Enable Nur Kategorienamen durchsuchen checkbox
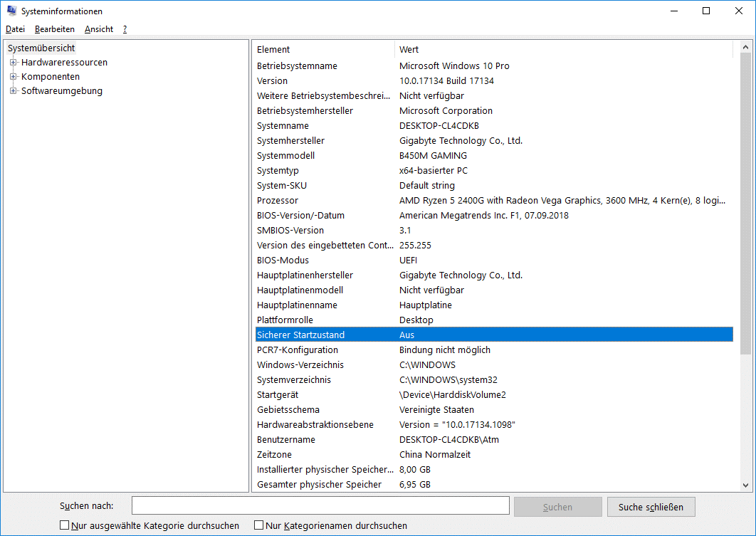This screenshot has height=536, width=756. 258,525
